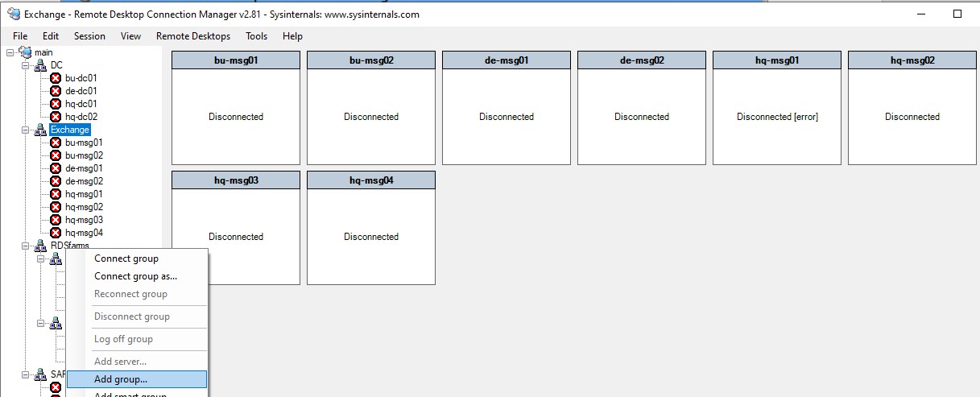This screenshot has height=397, width=980.
Task: Collapse the first subgroup under RDSfarms
Action: click(x=41, y=258)
